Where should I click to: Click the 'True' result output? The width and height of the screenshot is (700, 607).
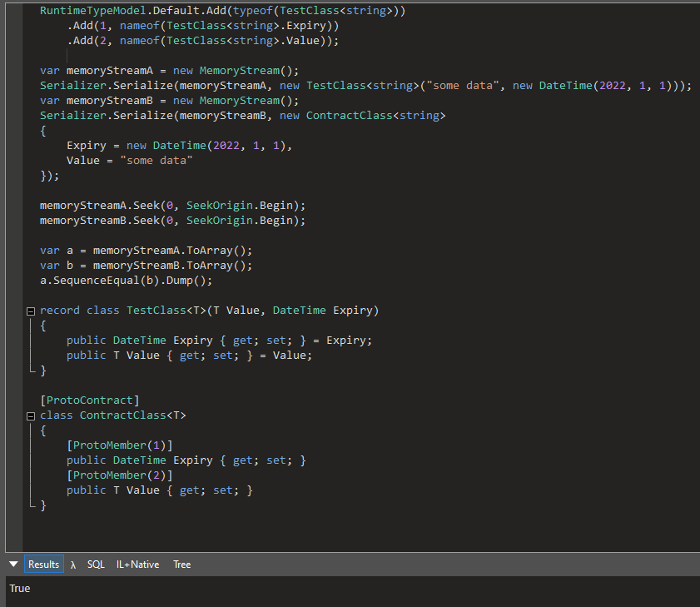click(x=20, y=588)
